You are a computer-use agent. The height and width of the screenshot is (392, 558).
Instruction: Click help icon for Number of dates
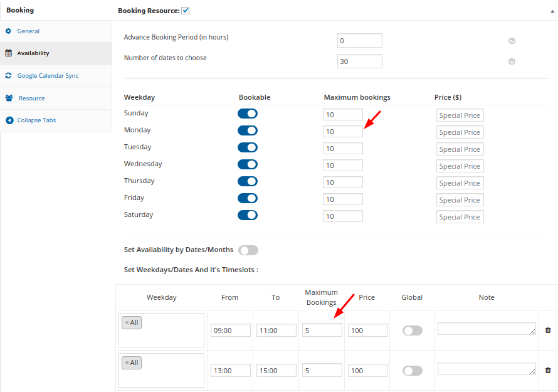[512, 61]
